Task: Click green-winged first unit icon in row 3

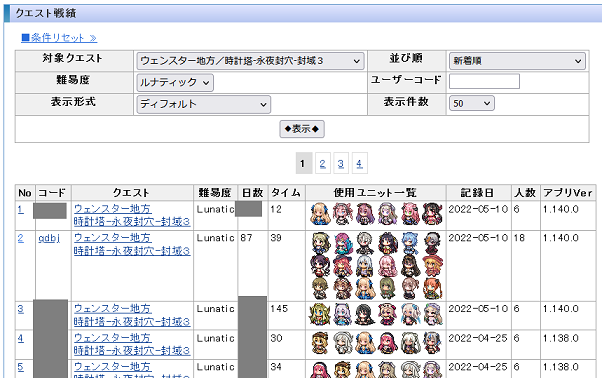Action: click(320, 314)
